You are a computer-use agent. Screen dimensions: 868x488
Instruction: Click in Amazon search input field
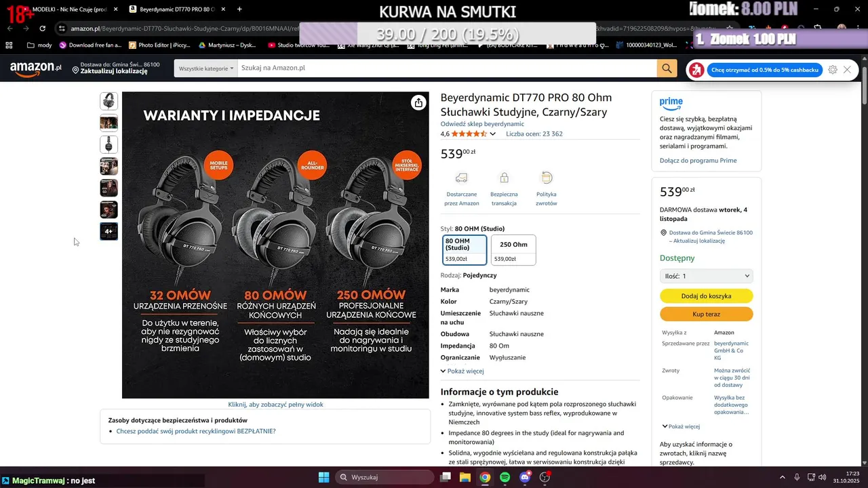(447, 68)
